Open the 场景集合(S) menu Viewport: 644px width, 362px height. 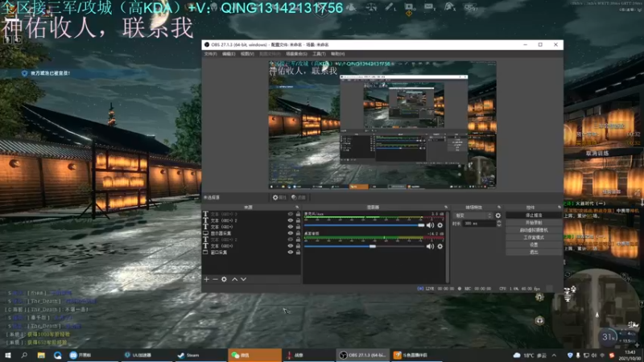pos(296,54)
